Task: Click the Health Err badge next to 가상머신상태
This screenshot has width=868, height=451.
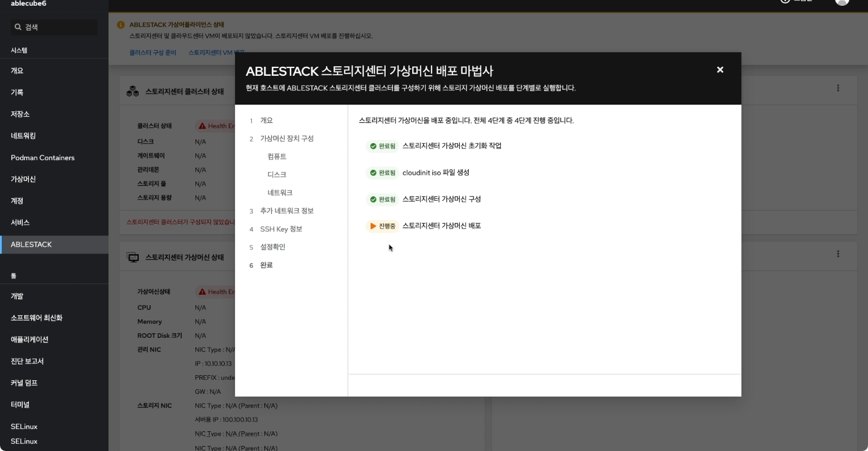Action: [x=216, y=292]
